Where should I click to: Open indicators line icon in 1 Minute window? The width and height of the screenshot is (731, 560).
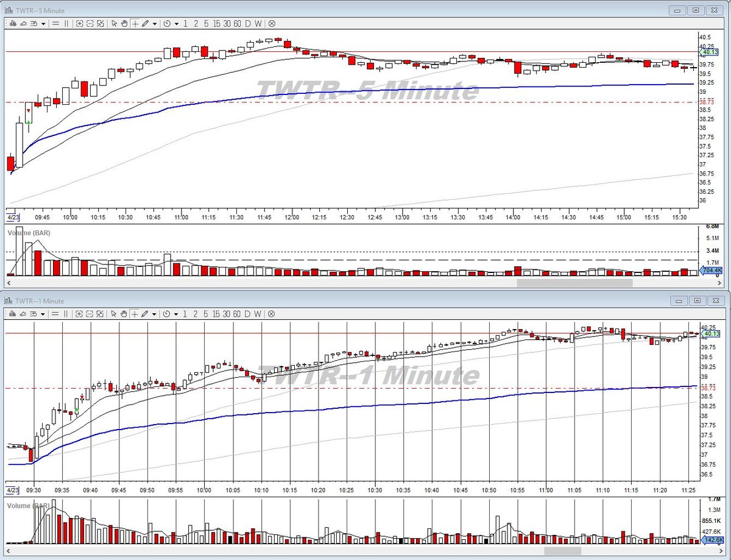[23, 313]
